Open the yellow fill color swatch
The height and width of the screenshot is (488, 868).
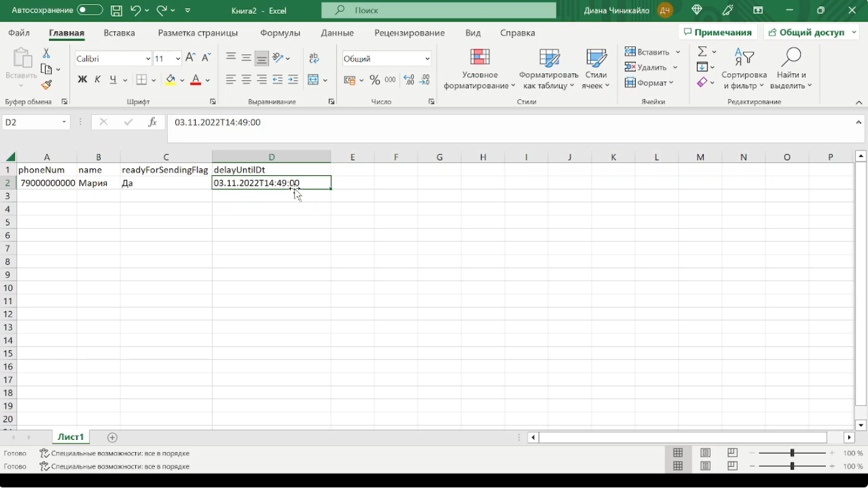[x=170, y=80]
